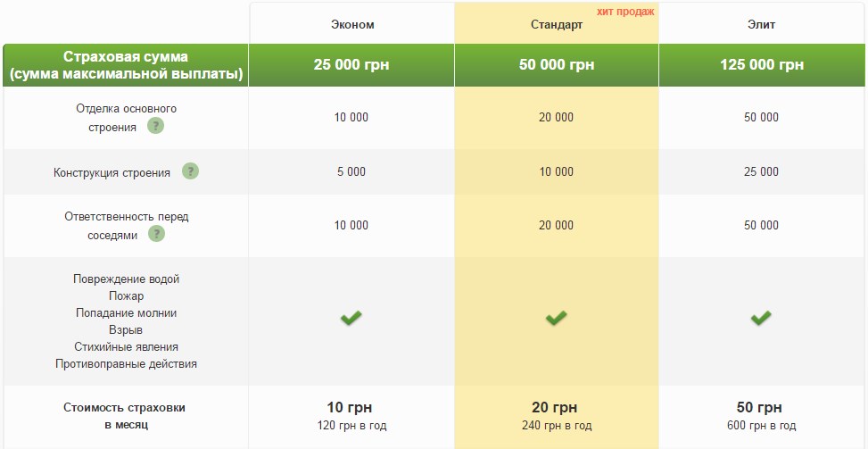Click the Стоимость страховки в месяц label
Viewport: 868px width, 449px height.
click(125, 416)
